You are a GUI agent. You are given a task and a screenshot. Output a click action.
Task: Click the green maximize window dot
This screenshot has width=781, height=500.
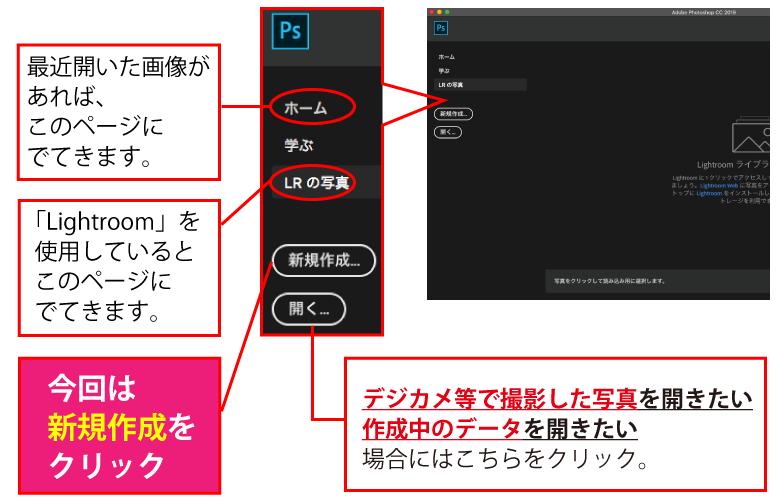(x=447, y=12)
